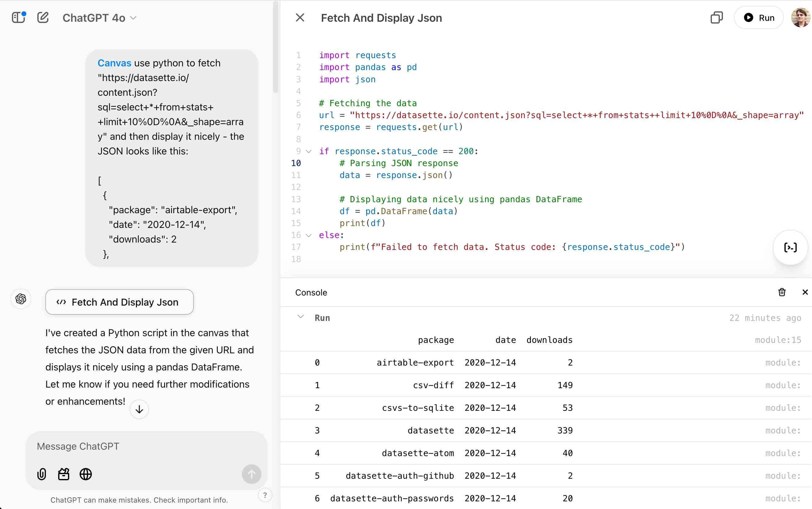
Task: Focus the Message ChatGPT input field
Action: 135,446
